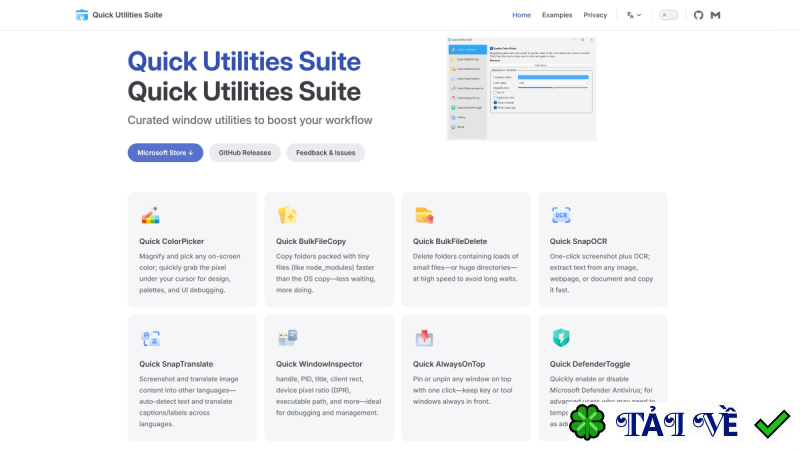This screenshot has height=450, width=800.
Task: Click the blue Quick Utilities Suite heading
Action: coord(244,62)
